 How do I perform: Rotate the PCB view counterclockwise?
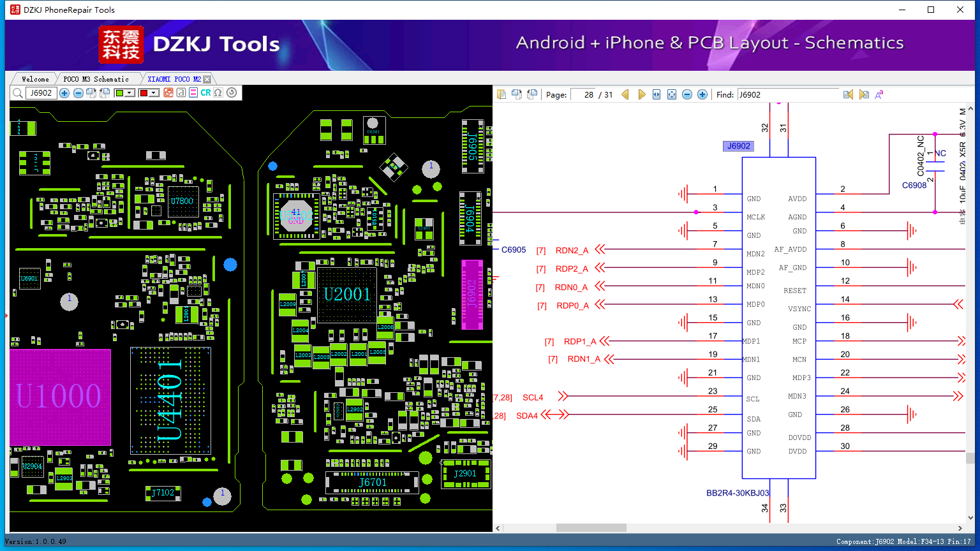point(105,93)
